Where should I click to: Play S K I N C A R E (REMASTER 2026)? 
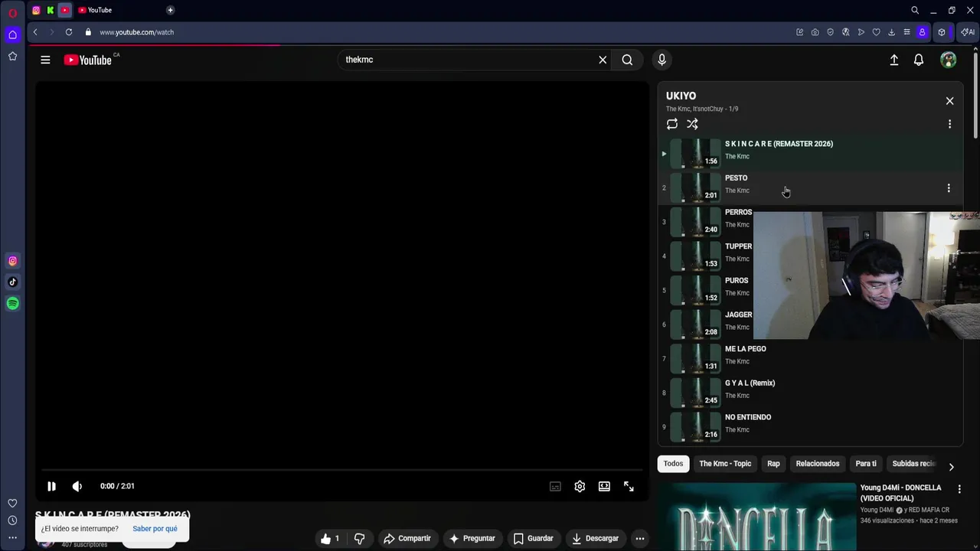(810, 153)
